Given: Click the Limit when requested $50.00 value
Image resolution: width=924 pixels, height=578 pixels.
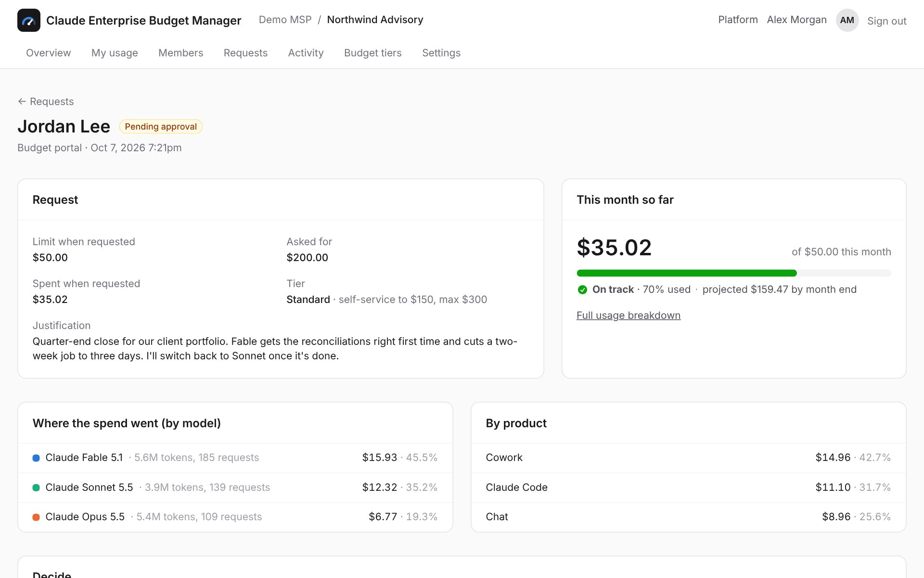Looking at the screenshot, I should pyautogui.click(x=50, y=258).
